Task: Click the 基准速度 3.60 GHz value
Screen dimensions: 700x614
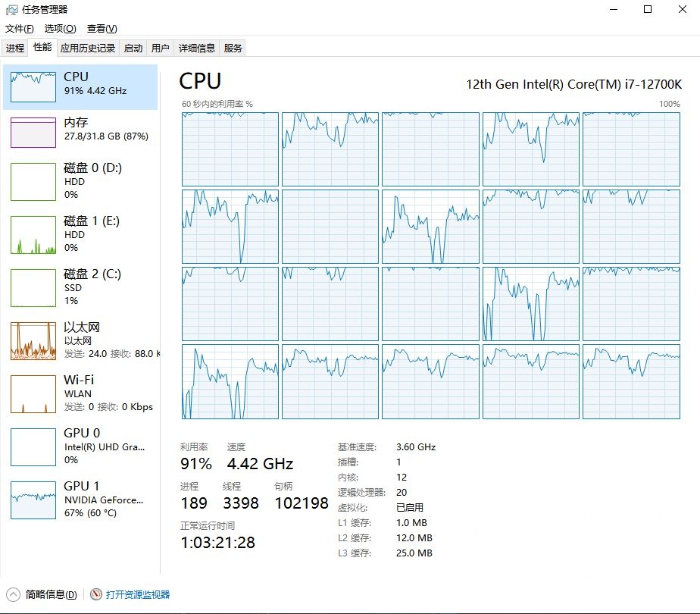Action: (x=416, y=447)
